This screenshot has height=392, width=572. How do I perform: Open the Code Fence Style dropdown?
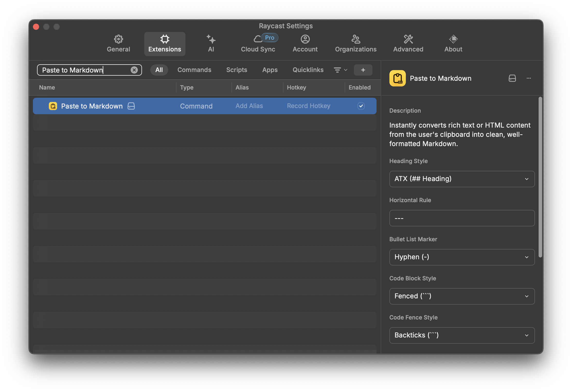pos(462,335)
